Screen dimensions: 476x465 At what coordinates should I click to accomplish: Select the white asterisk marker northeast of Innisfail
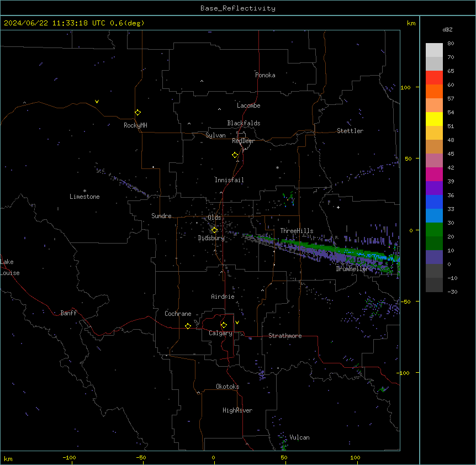point(277,167)
